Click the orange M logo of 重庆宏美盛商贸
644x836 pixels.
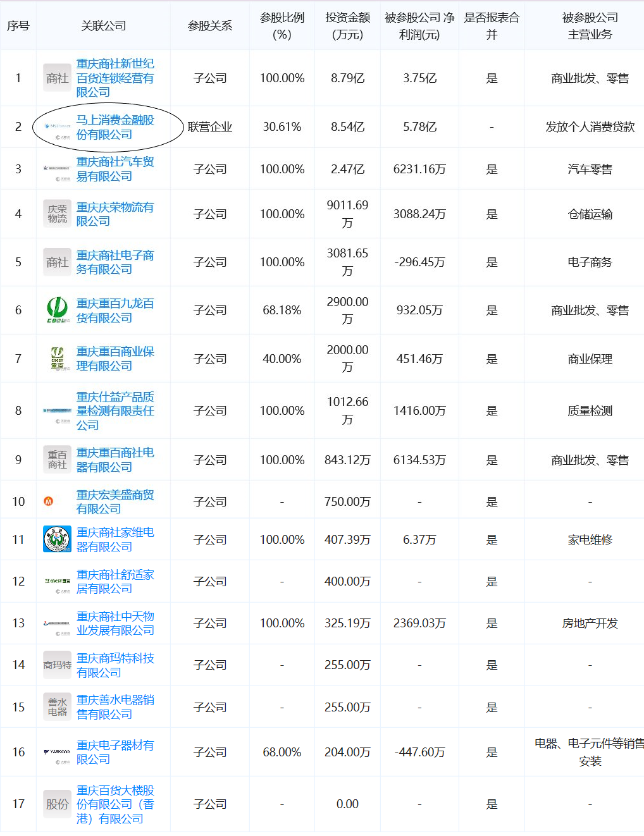(x=48, y=501)
